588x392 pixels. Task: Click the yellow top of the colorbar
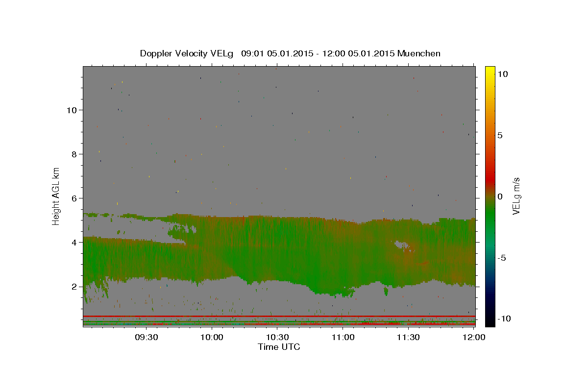coord(490,71)
